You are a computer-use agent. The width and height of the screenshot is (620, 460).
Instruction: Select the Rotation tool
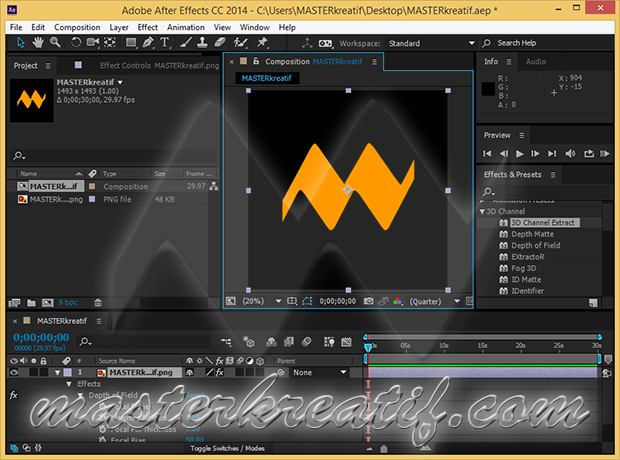76,42
